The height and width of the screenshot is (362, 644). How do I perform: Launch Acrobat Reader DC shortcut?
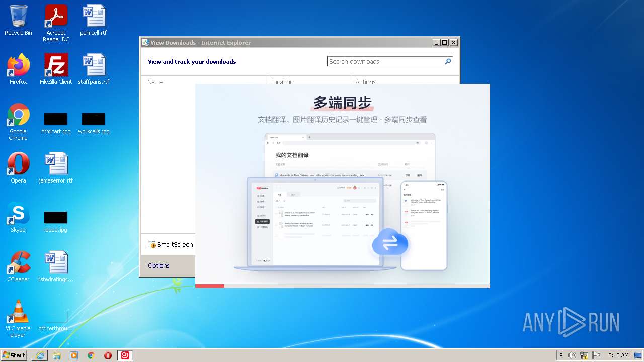pyautogui.click(x=56, y=23)
